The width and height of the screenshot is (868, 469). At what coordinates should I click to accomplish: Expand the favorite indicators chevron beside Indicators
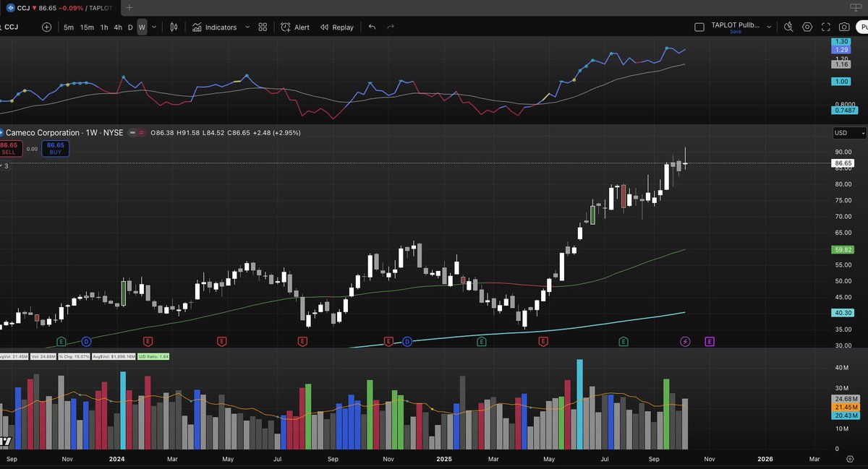pyautogui.click(x=247, y=27)
